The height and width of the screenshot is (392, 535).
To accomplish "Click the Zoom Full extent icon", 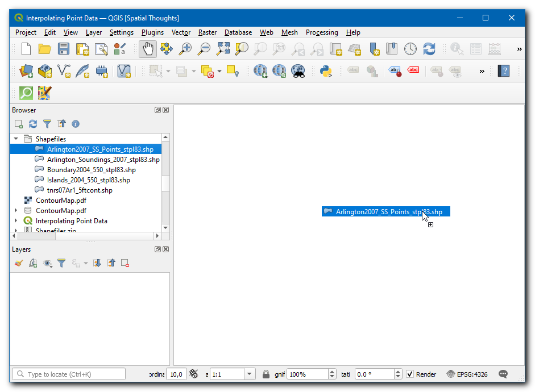I will coord(222,49).
